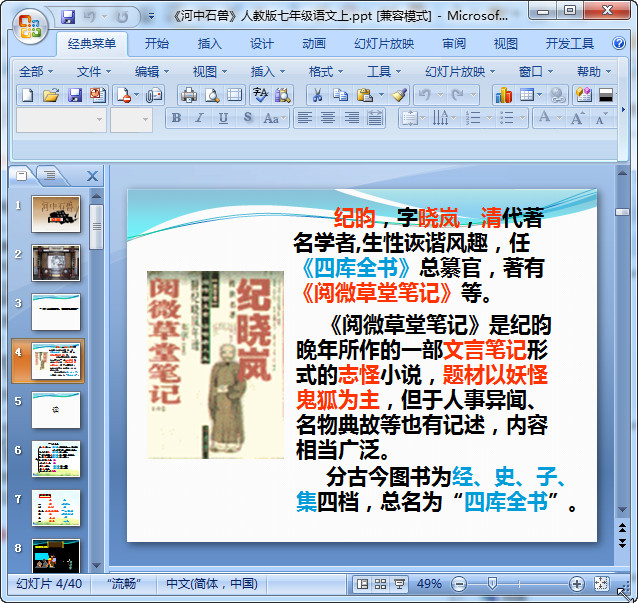The width and height of the screenshot is (638, 603).
Task: Toggle text shadow formatting
Action: [247, 118]
